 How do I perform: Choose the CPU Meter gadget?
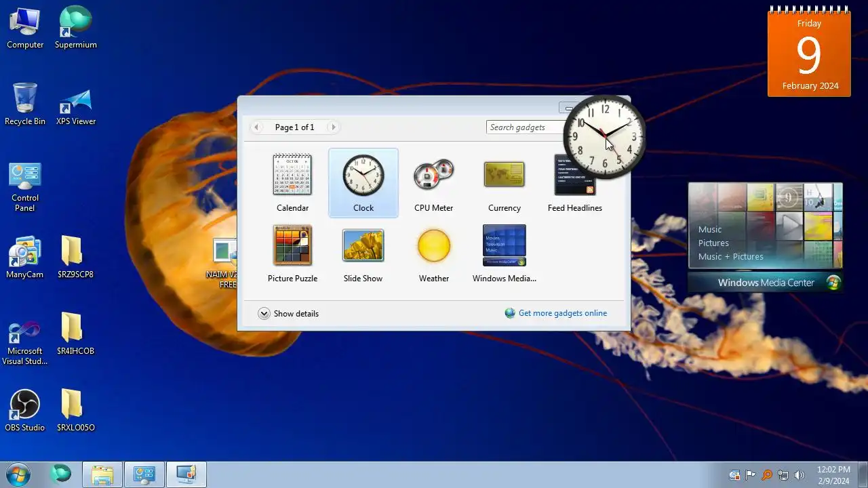point(434,183)
